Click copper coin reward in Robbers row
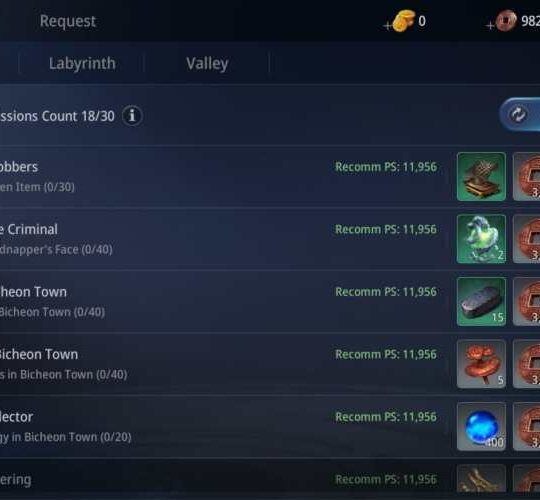 click(x=527, y=177)
